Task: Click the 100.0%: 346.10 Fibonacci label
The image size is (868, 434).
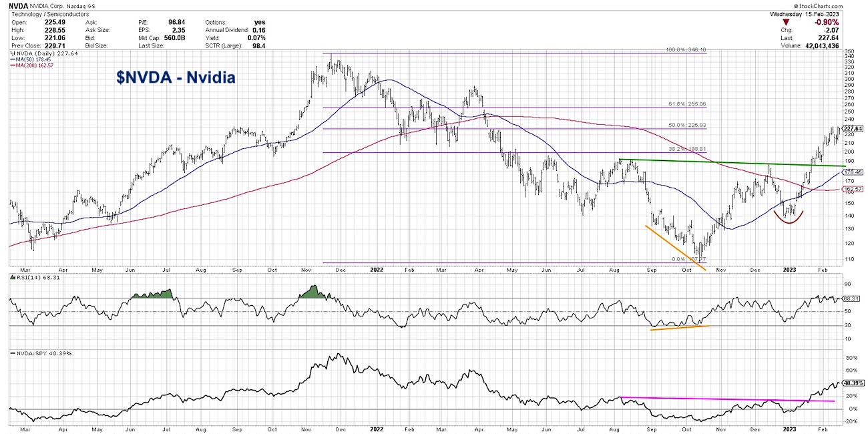Action: [685, 50]
